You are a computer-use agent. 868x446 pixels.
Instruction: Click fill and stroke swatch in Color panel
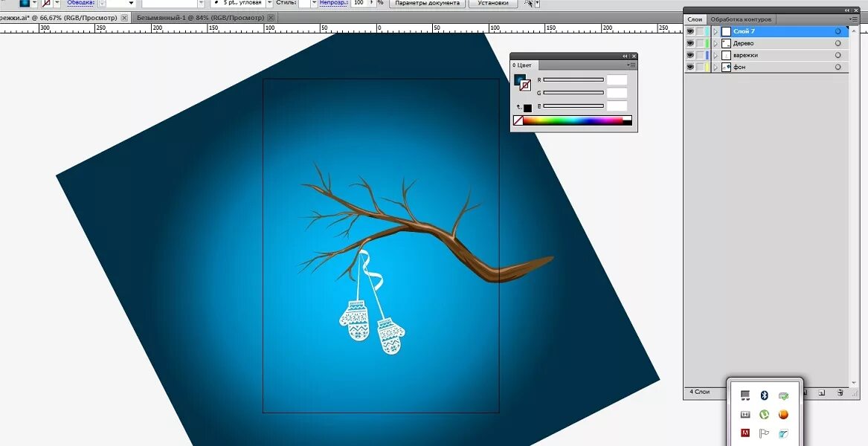pos(523,83)
